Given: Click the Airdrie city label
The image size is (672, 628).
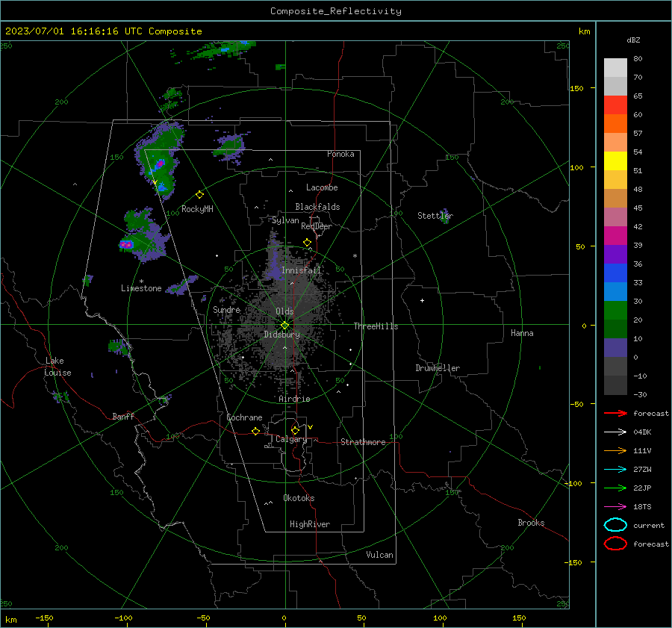Looking at the screenshot, I should point(294,399).
